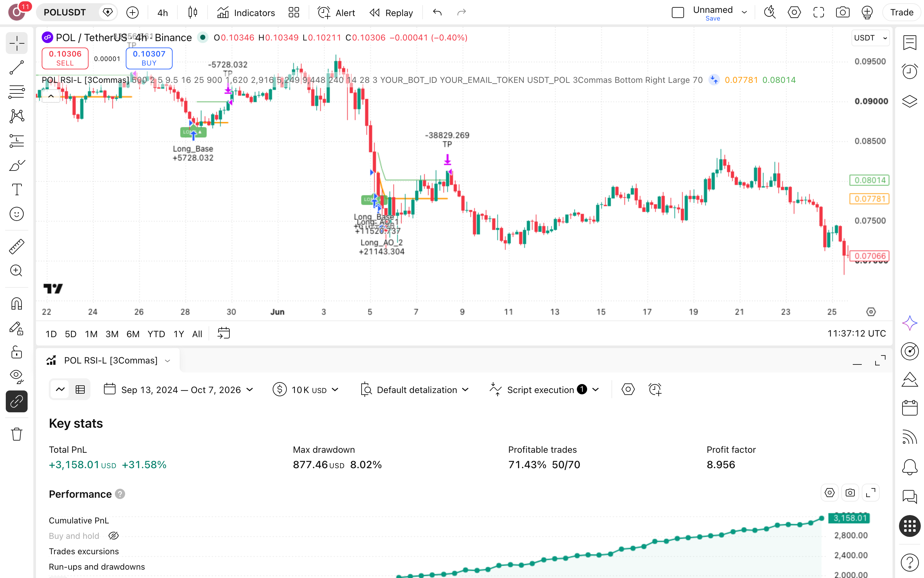924x578 pixels.
Task: Click the 0.08014 green price label
Action: point(869,180)
